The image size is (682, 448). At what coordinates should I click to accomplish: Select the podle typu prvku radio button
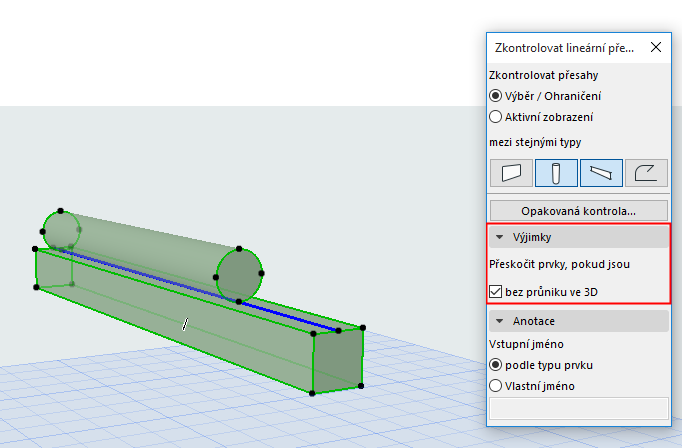coord(495,364)
